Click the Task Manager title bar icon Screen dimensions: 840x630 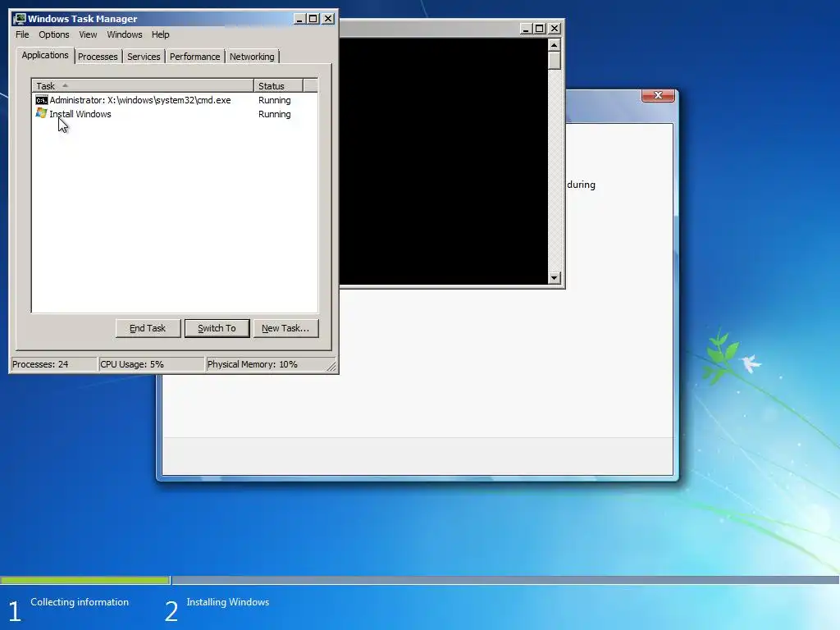pyautogui.click(x=20, y=19)
